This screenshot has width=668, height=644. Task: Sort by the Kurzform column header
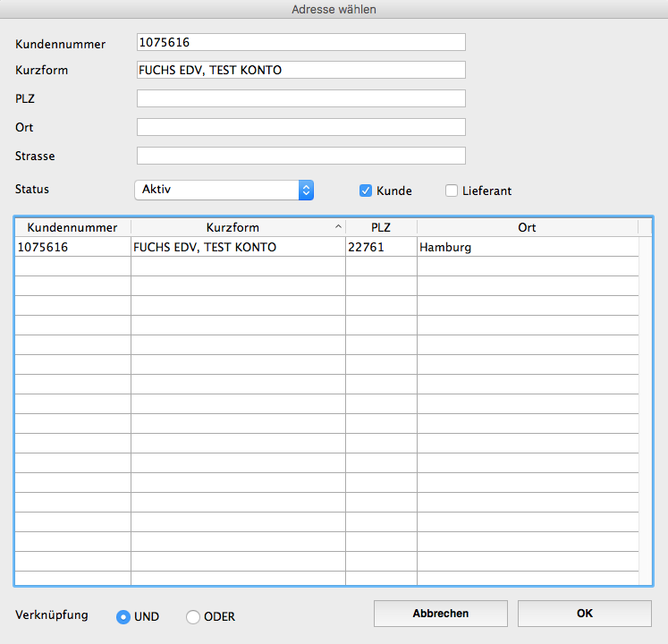point(233,227)
